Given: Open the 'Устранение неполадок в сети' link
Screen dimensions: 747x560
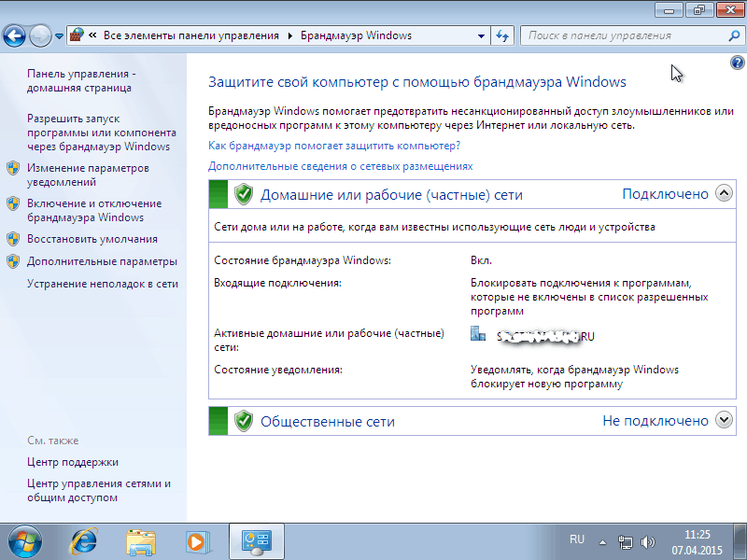Looking at the screenshot, I should tap(103, 284).
